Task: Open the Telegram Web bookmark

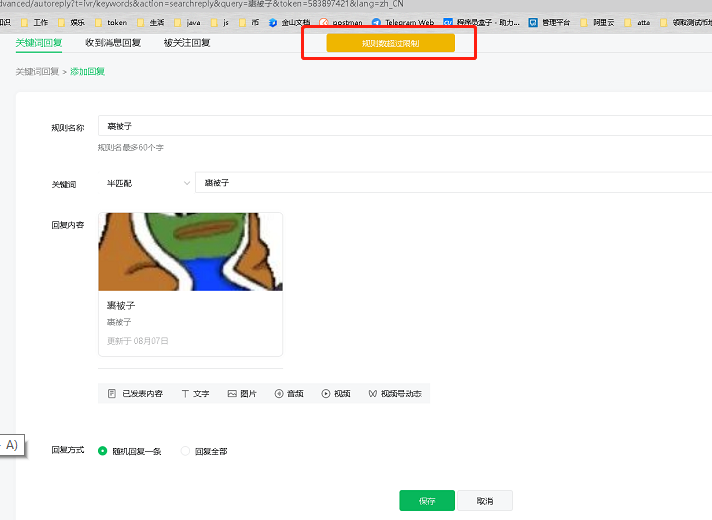Action: [x=403, y=23]
